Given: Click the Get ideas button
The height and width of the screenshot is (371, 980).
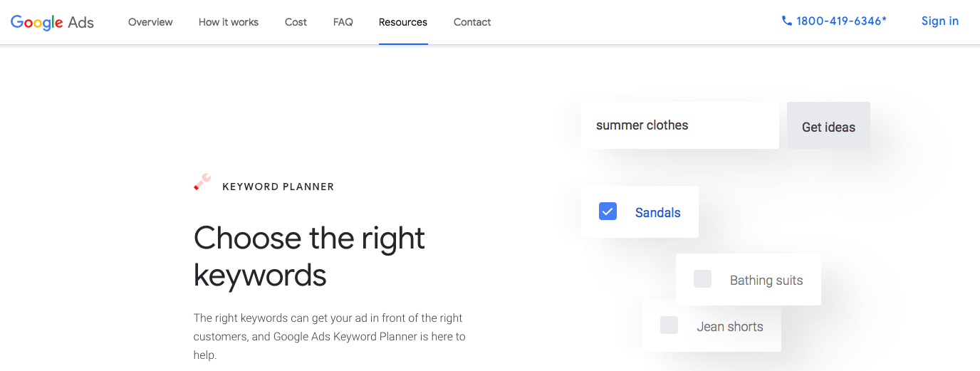Looking at the screenshot, I should point(828,126).
